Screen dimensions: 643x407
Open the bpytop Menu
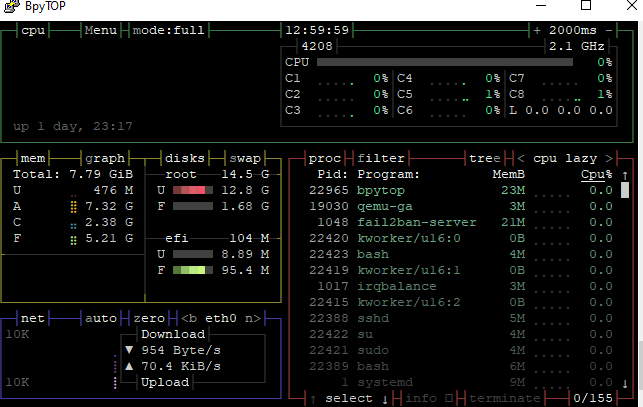[x=100, y=30]
